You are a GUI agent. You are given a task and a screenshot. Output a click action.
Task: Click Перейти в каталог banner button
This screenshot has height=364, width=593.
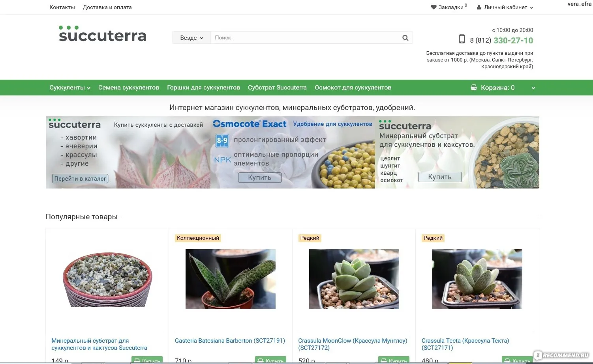[80, 179]
